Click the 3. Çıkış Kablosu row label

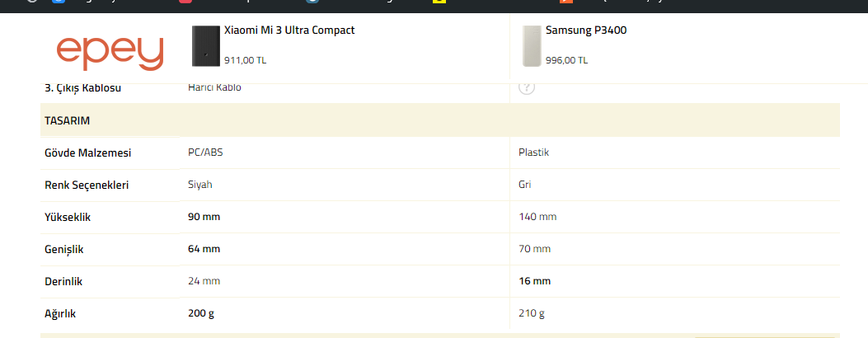(82, 87)
